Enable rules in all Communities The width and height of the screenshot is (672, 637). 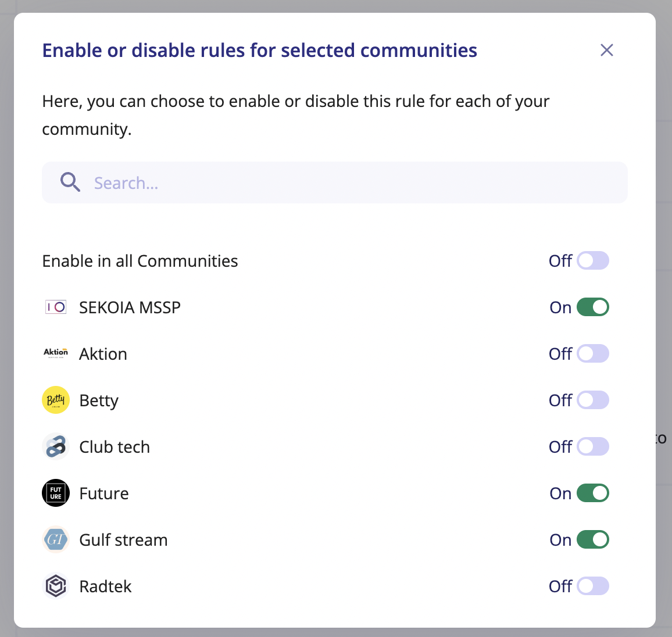pos(593,260)
